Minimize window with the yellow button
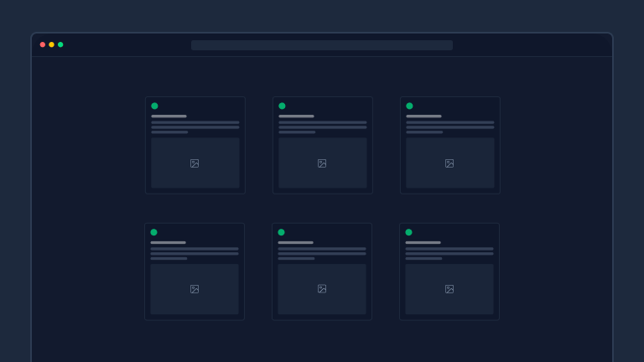 51,44
